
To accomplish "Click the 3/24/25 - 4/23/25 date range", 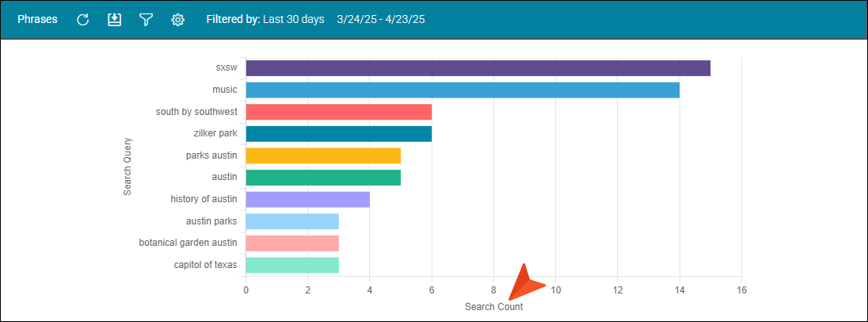I will tap(381, 19).
